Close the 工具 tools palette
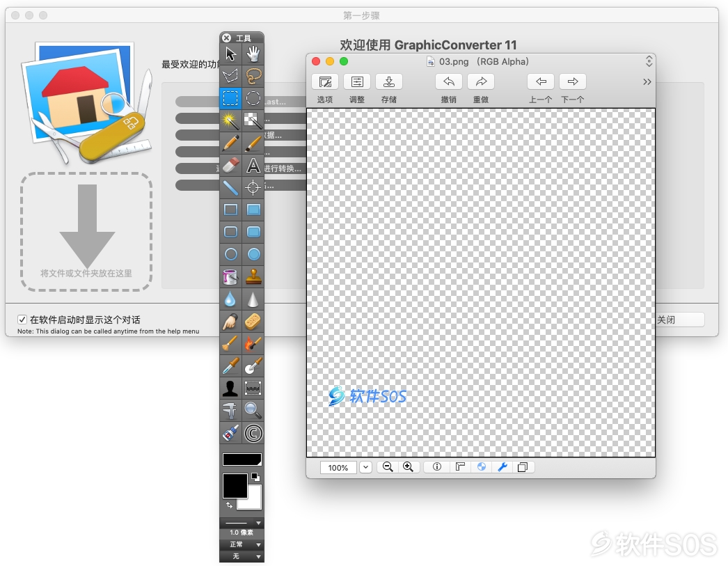Image resolution: width=728 pixels, height=566 pixels. coord(227,38)
